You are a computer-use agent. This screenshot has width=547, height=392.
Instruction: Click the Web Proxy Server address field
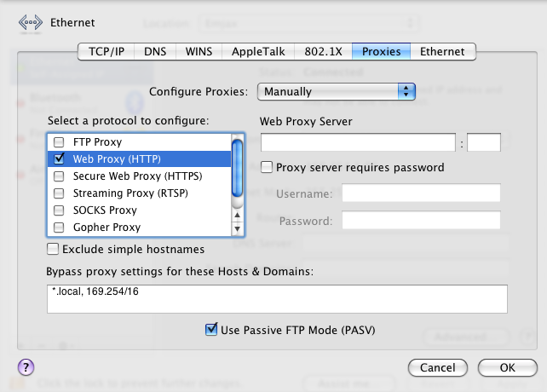coord(358,143)
